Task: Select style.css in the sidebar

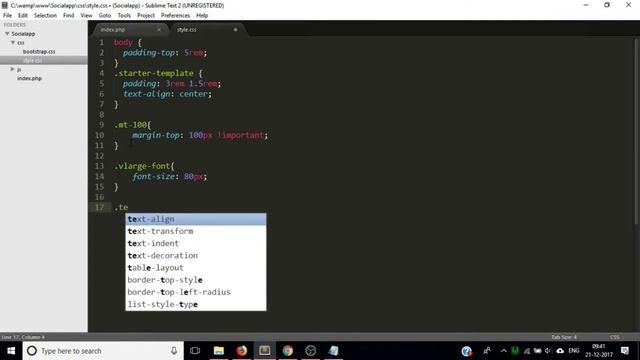Action: (44, 60)
